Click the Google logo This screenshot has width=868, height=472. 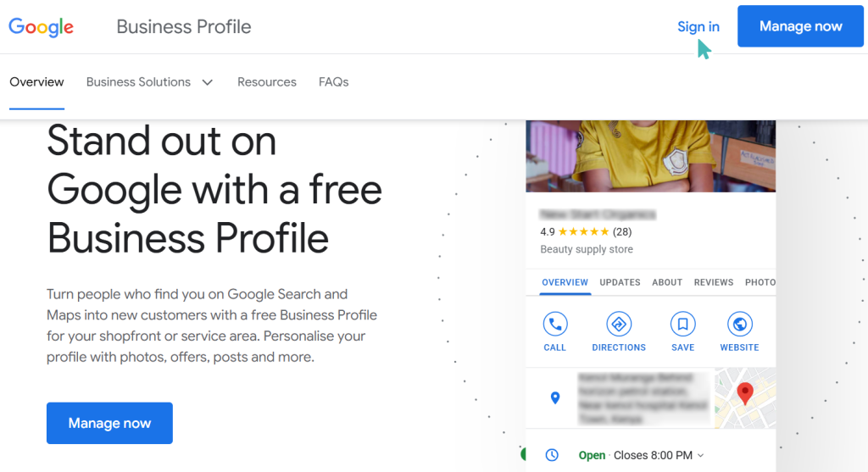click(41, 26)
